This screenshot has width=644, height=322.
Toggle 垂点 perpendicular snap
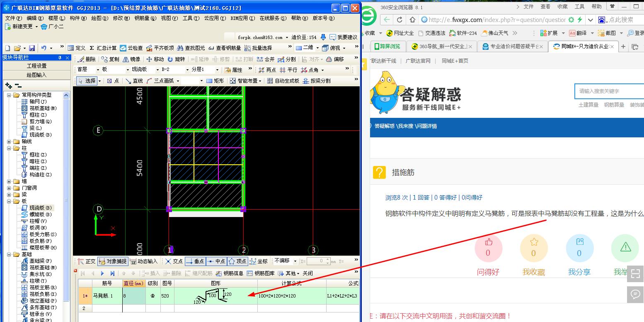tap(195, 261)
